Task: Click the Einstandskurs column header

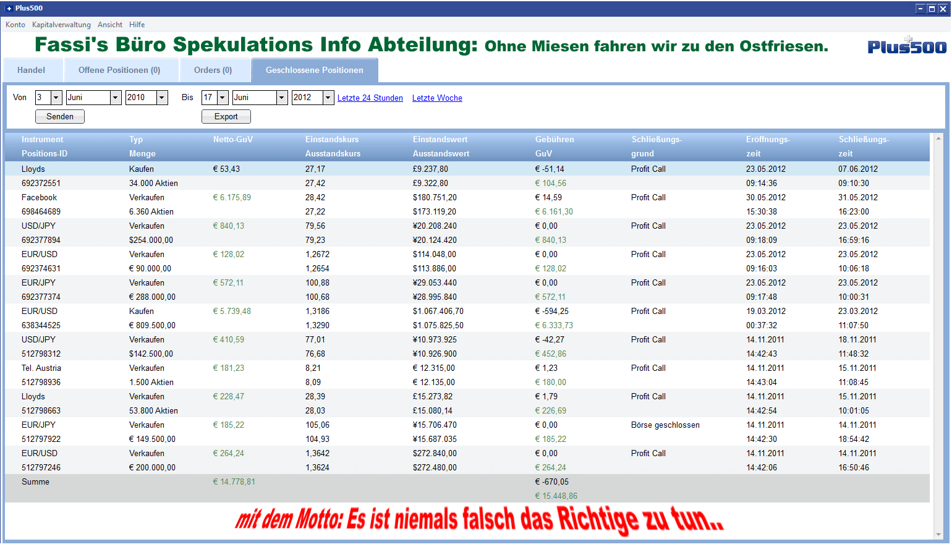Action: [332, 140]
